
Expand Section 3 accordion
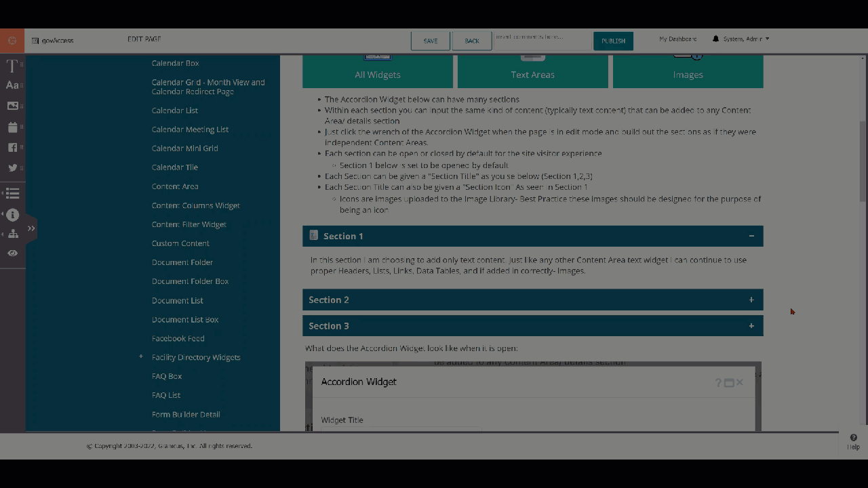coord(751,326)
